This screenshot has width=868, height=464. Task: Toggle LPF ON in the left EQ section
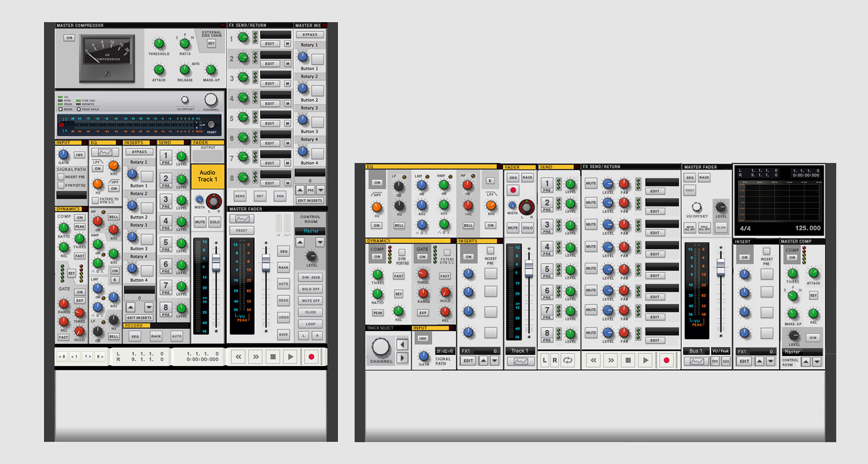[98, 169]
